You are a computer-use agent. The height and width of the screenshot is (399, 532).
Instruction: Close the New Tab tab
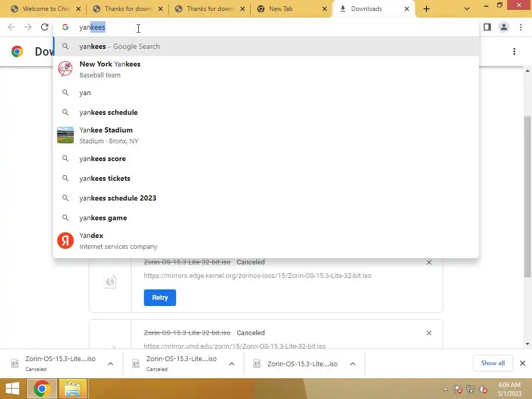[324, 9]
